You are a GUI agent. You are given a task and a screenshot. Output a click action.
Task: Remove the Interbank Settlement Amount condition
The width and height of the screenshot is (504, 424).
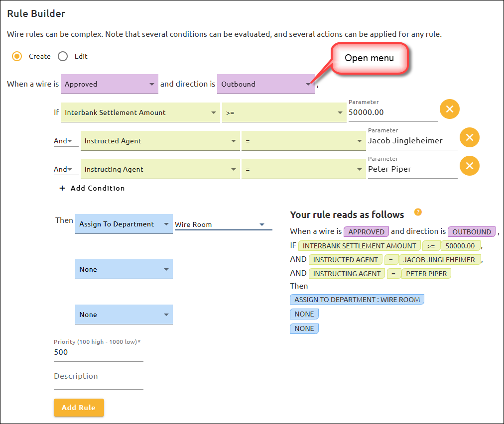450,109
